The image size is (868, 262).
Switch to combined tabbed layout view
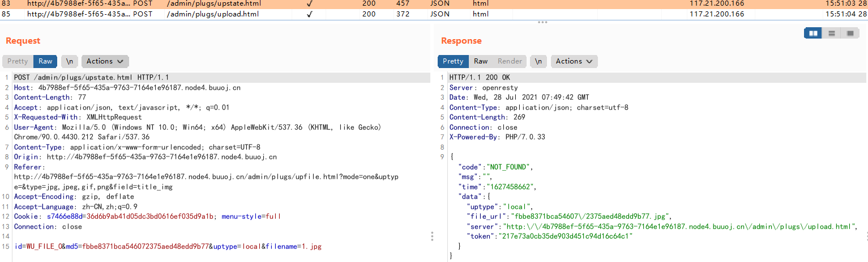tap(850, 33)
